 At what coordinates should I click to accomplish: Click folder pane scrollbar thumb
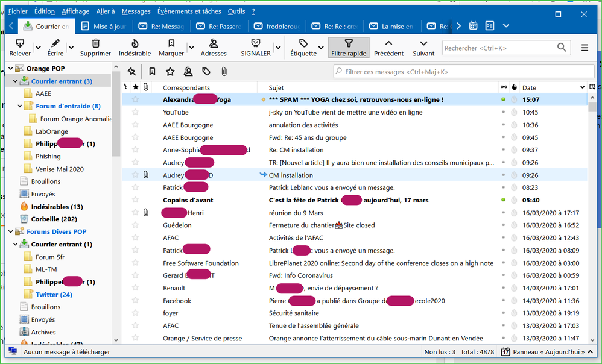coord(116,115)
